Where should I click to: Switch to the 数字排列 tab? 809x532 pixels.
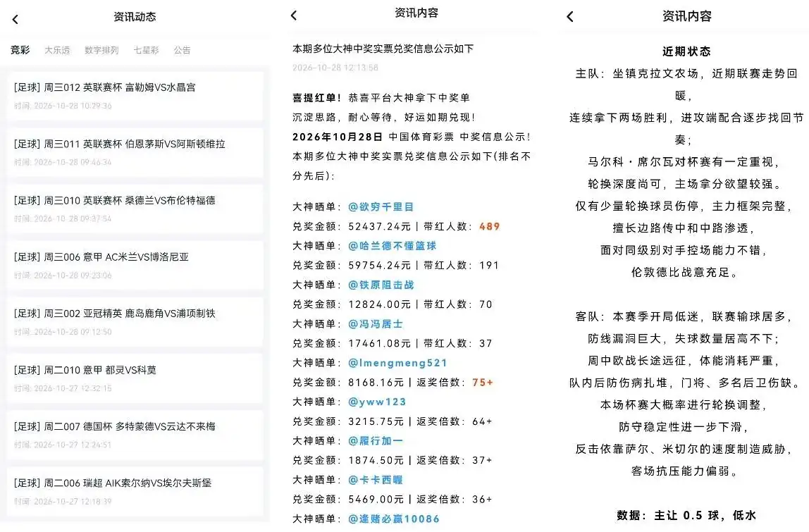(101, 50)
